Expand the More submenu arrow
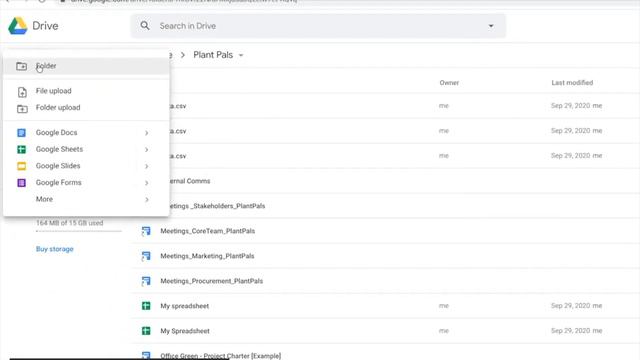 point(147,200)
